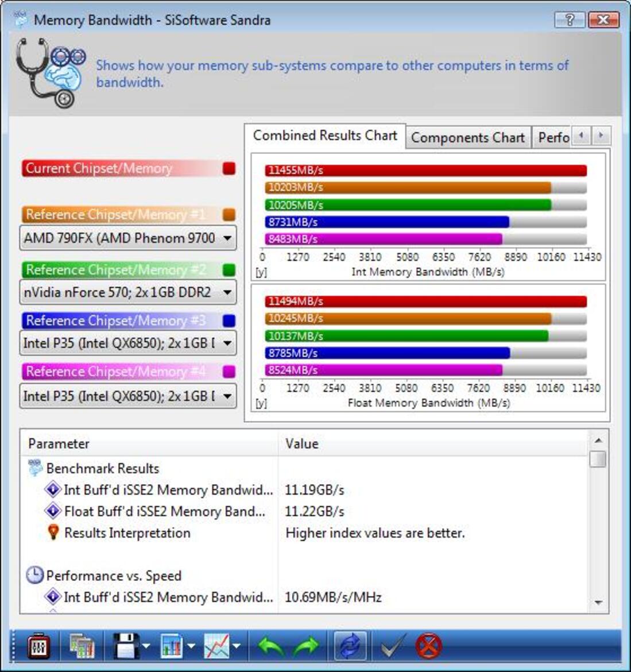The height and width of the screenshot is (672, 631).
Task: Open Reference #3 Intel P35 combo box
Action: (x=127, y=343)
